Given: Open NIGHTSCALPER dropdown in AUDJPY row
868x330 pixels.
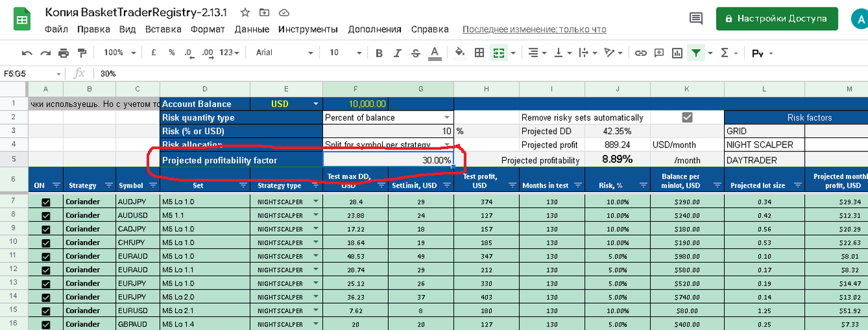Looking at the screenshot, I should pos(316,201).
